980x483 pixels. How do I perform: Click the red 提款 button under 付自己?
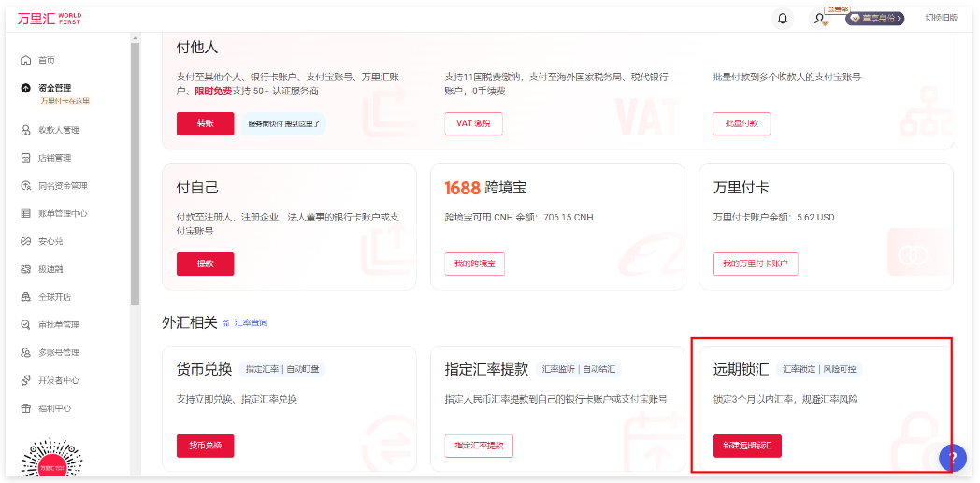206,264
